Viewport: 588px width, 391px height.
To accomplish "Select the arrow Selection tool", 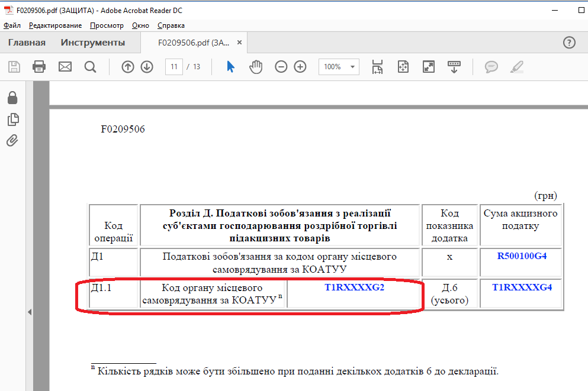I will [230, 67].
